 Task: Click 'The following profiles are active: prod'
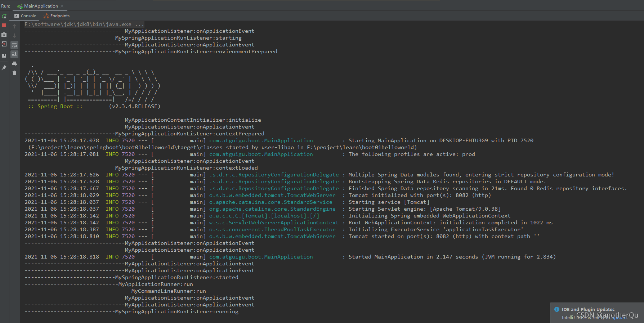412,154
